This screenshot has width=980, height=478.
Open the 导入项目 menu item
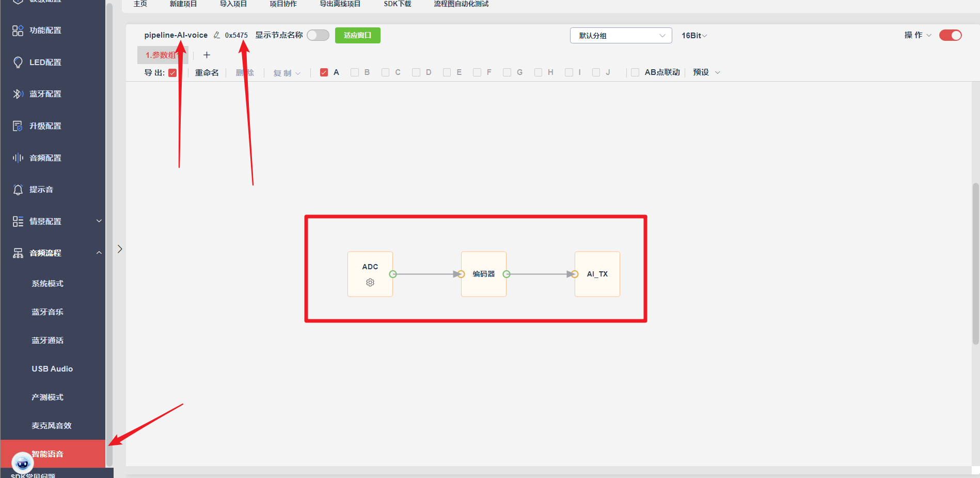pyautogui.click(x=233, y=4)
